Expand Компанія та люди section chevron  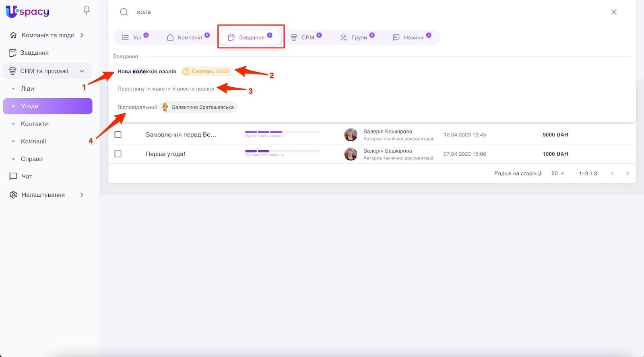click(82, 35)
